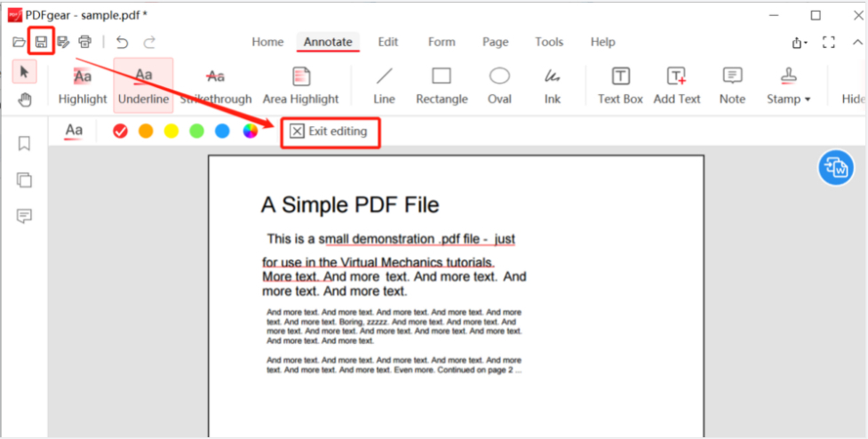Pick the Strikethrough tool
The height and width of the screenshot is (439, 868).
(215, 86)
